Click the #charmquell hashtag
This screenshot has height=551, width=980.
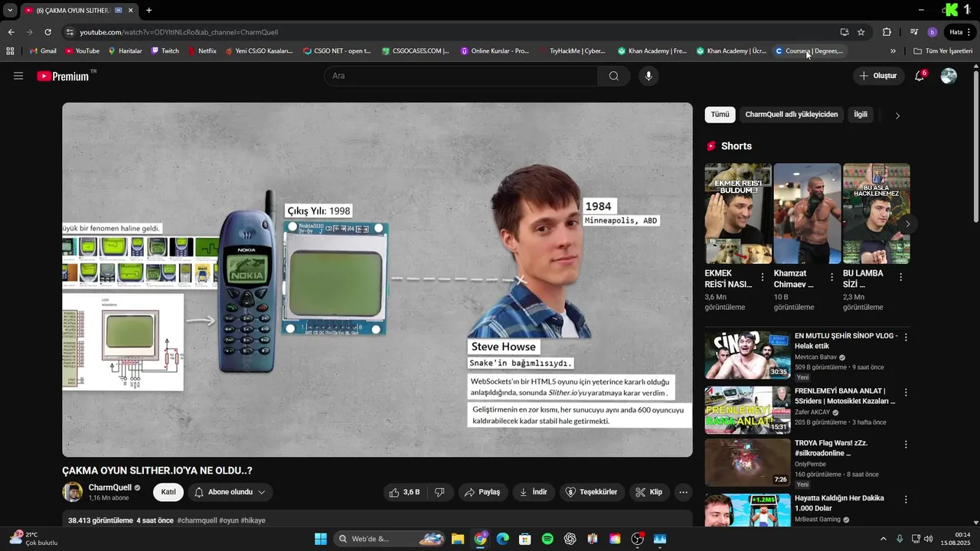point(197,520)
